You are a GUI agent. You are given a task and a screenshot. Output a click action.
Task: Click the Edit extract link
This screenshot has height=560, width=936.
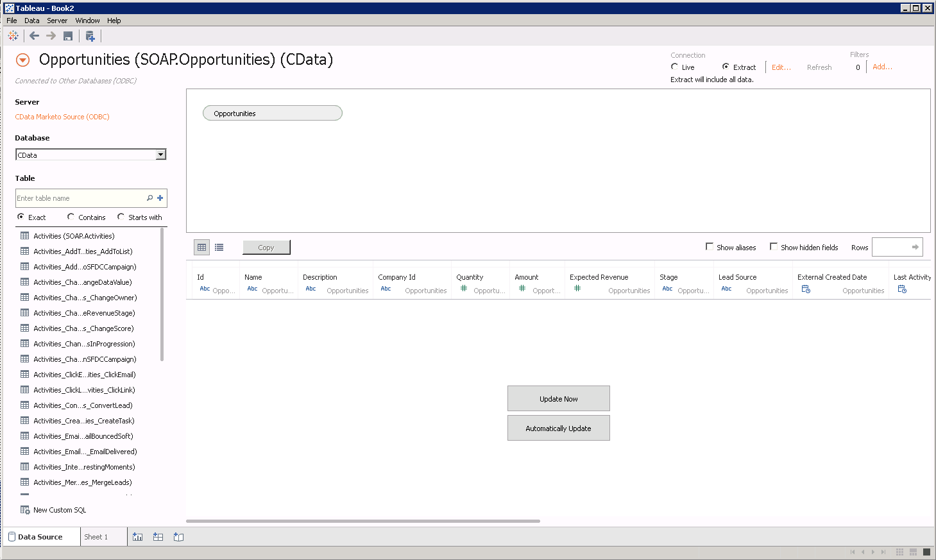point(780,67)
